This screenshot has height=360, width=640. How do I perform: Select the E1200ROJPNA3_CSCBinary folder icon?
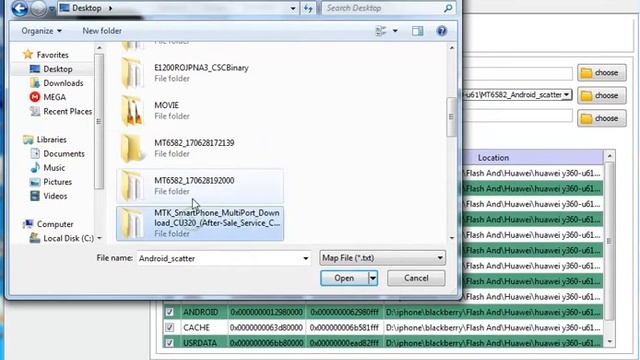[132, 73]
